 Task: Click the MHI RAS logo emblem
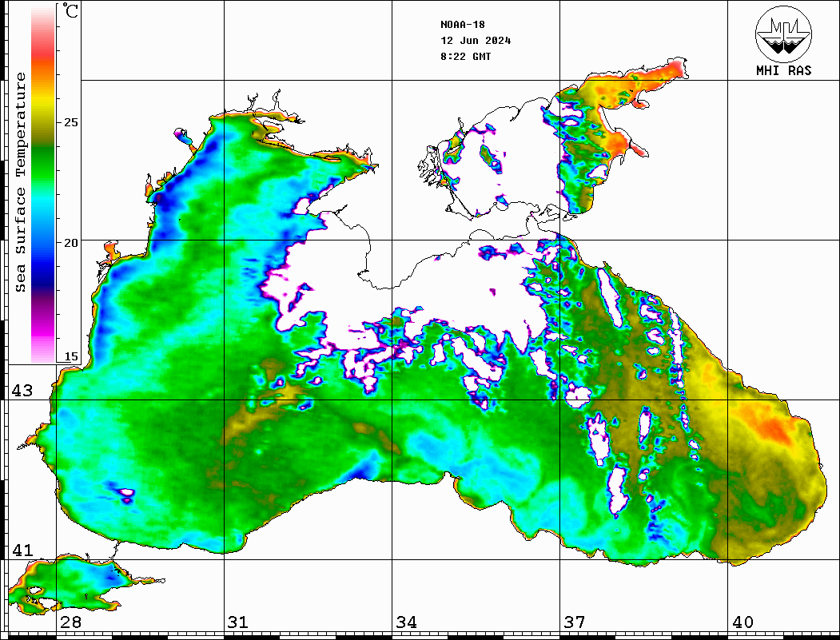click(783, 34)
